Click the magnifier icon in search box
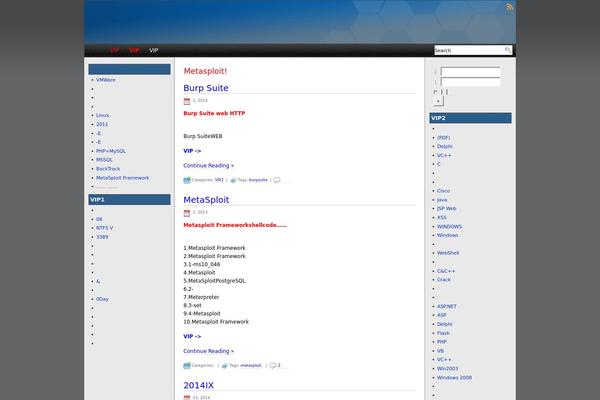 click(507, 50)
